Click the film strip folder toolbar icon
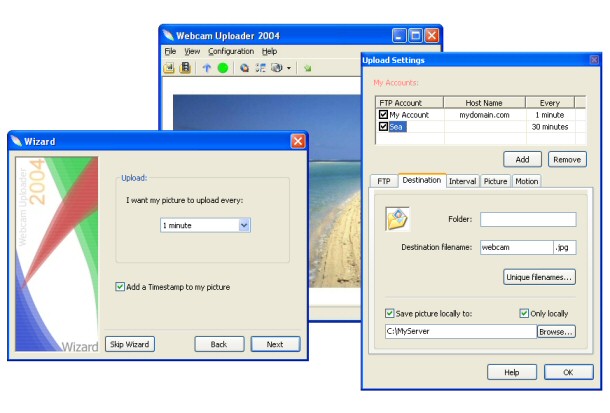This screenshot has width=610, height=413. 185,68
